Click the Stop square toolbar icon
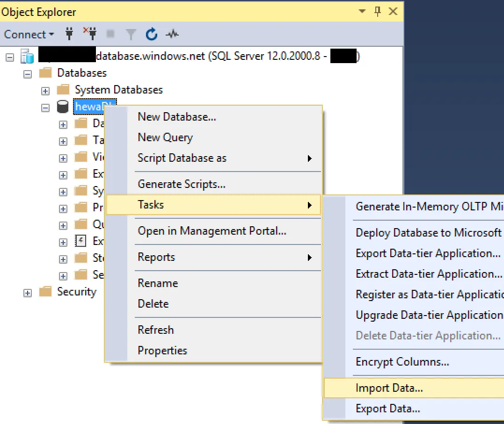Image resolution: width=504 pixels, height=424 pixels. pos(110,34)
